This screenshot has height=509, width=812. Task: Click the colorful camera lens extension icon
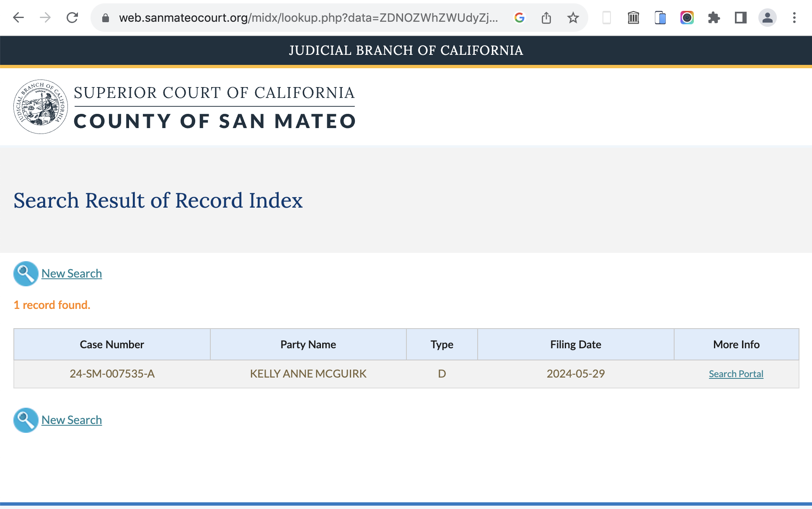(687, 18)
